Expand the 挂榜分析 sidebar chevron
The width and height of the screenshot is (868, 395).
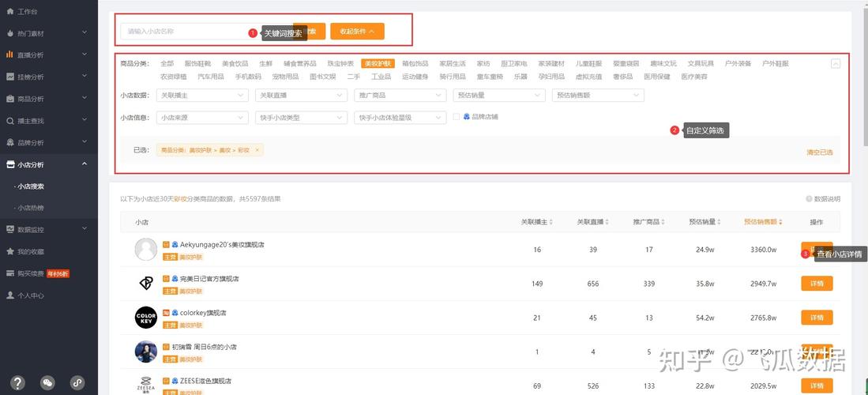[85, 77]
